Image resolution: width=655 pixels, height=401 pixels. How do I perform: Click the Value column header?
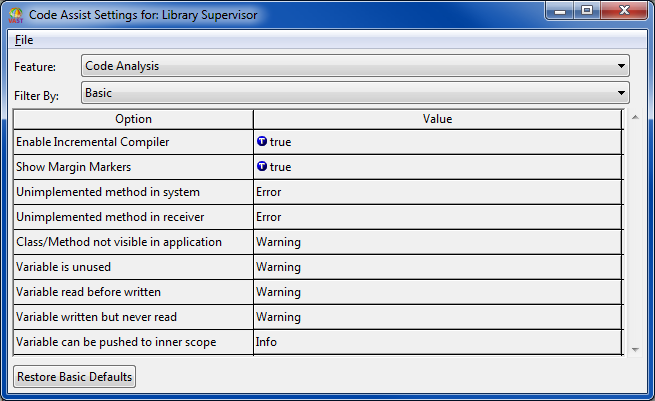(437, 119)
